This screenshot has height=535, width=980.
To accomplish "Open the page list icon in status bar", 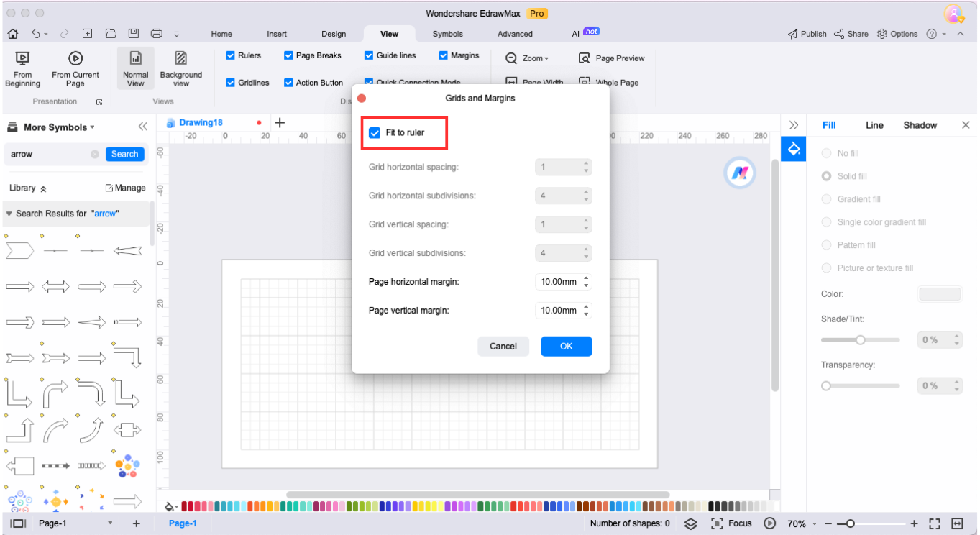I will click(18, 523).
